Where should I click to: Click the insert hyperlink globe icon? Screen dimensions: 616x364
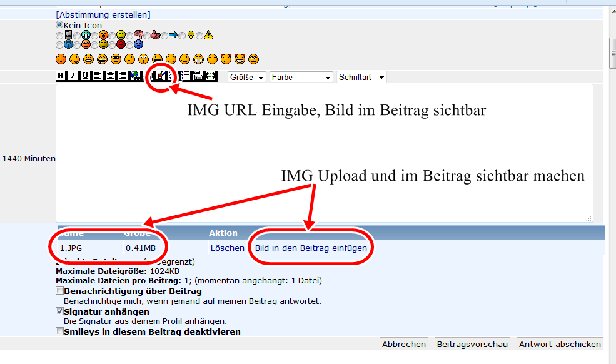coord(134,76)
